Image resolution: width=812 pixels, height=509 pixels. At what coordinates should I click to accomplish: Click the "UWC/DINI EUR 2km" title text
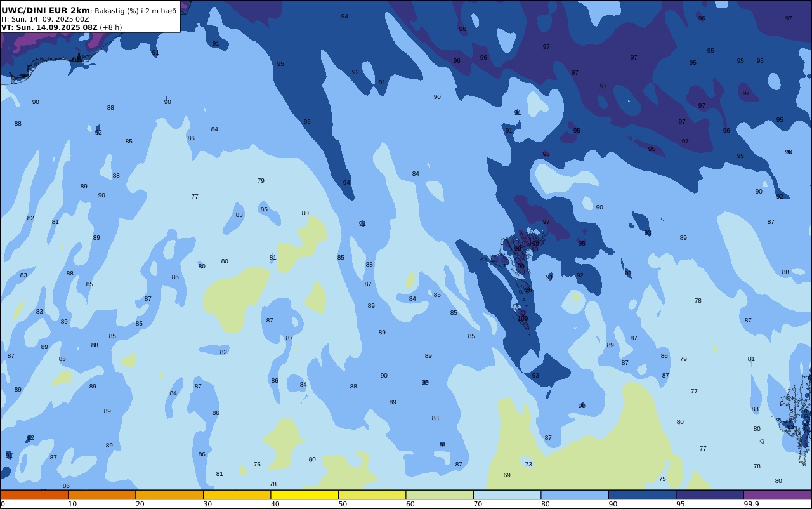point(46,10)
